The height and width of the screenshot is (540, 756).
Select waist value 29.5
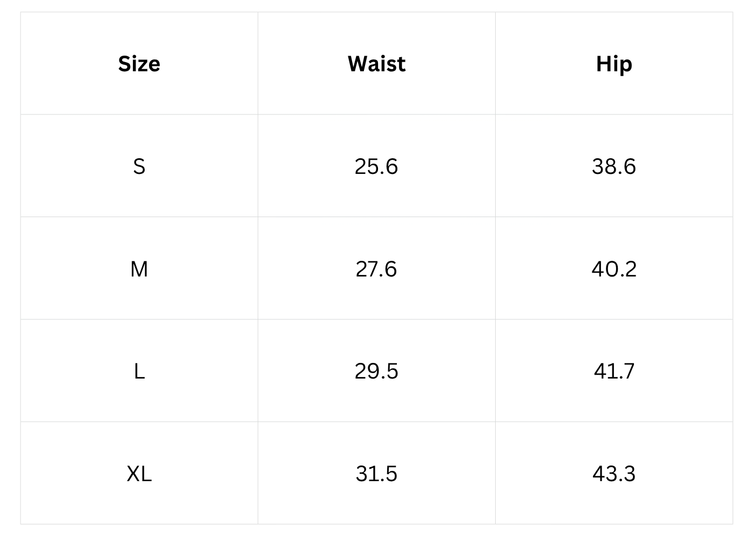coord(376,372)
